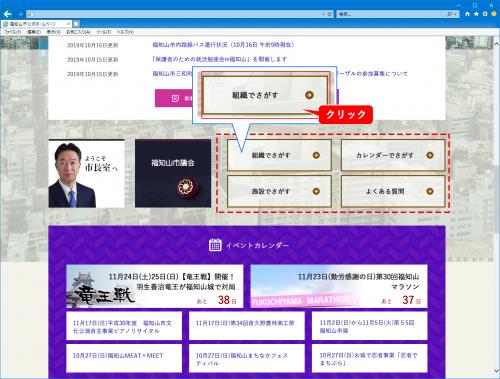Screen dimensions: 500x379
Task: Click the smiley feedback icon
Action: [x=494, y=14]
